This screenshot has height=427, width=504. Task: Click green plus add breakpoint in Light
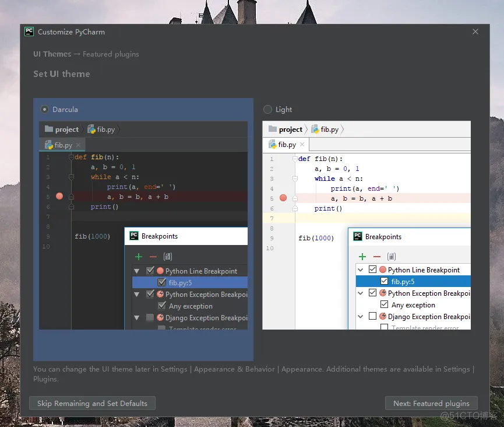362,257
